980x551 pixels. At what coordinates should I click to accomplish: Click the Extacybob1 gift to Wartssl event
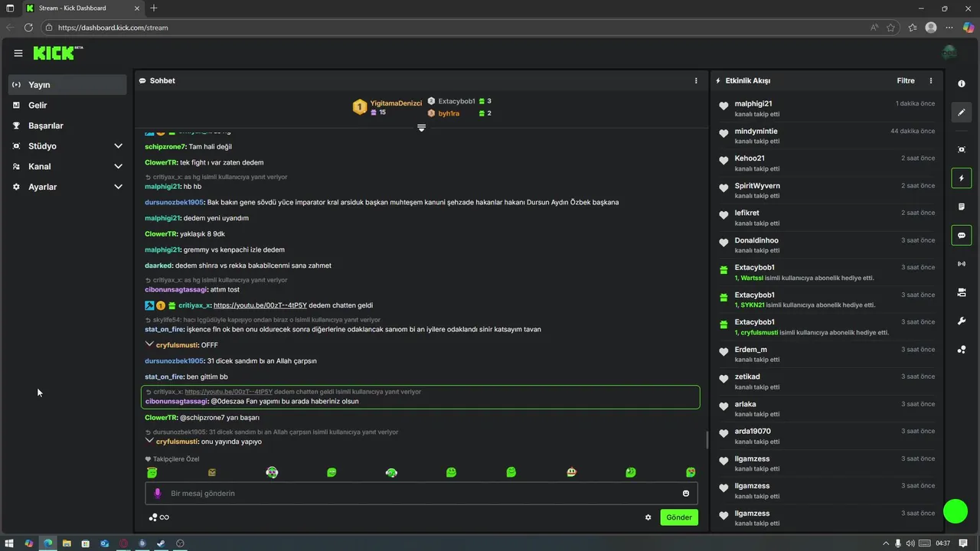tap(827, 272)
